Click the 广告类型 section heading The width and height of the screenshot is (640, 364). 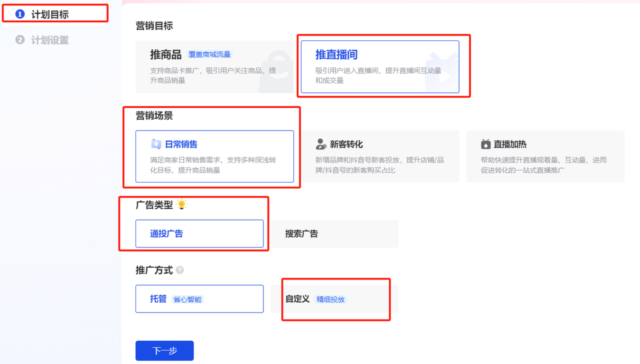tap(154, 204)
